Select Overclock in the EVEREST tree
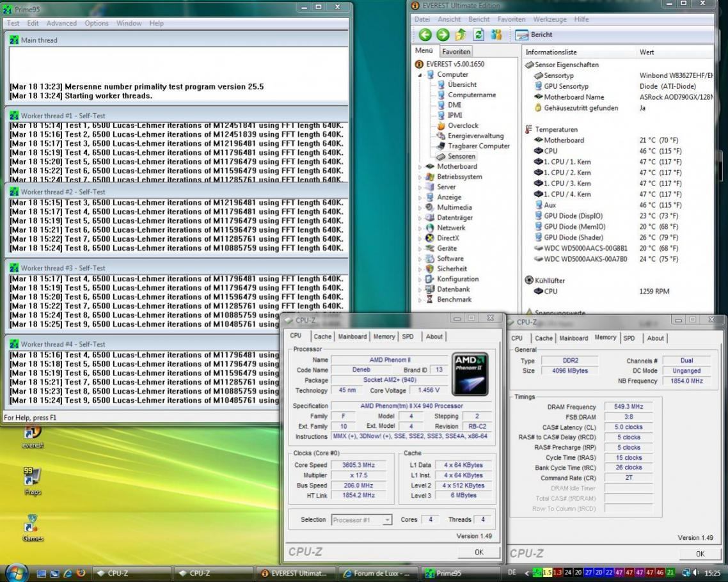728x582 pixels. pos(463,125)
